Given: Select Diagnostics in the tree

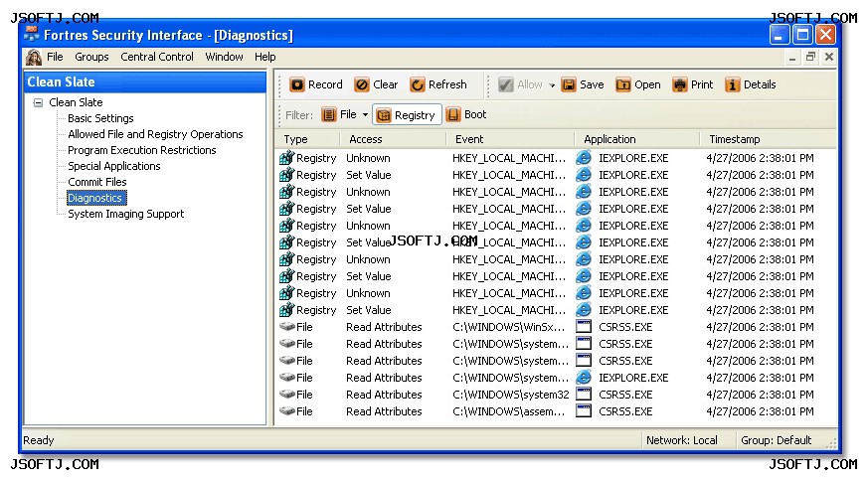Looking at the screenshot, I should [x=96, y=198].
